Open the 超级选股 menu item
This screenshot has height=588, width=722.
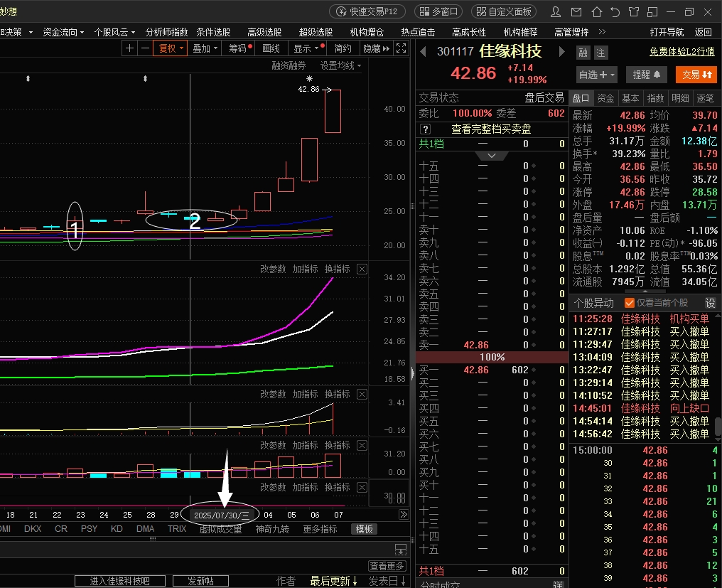[316, 32]
